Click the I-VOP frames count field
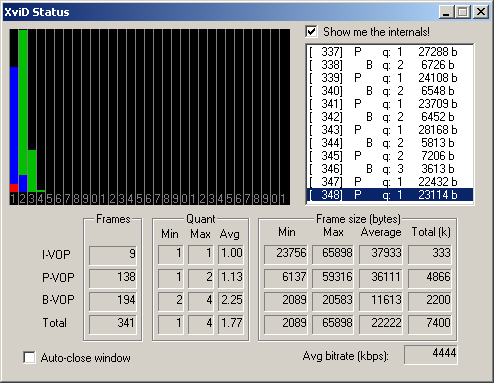Screen dimensions: 494x383 (x=113, y=255)
